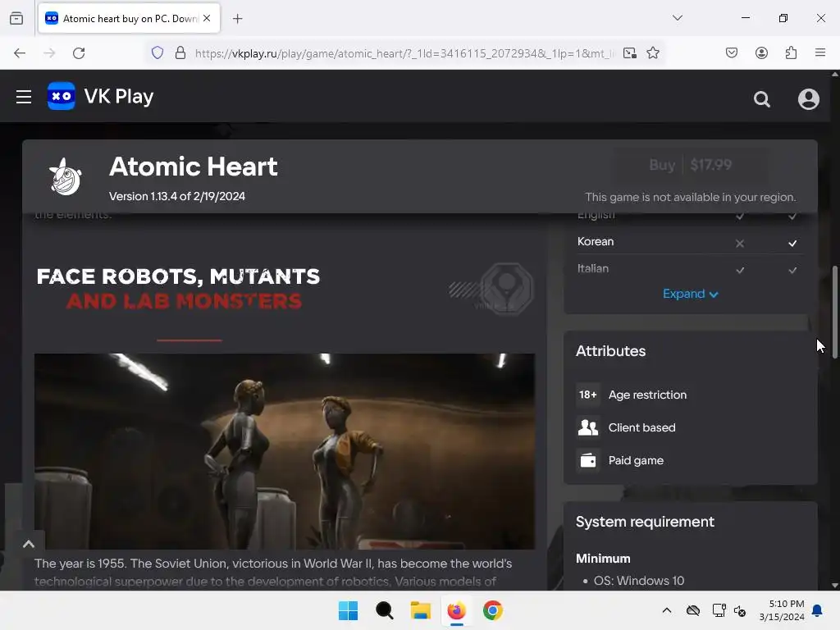Screen dimensions: 840x630
Task: Launch Google Chrome from taskbar
Action: [x=493, y=610]
